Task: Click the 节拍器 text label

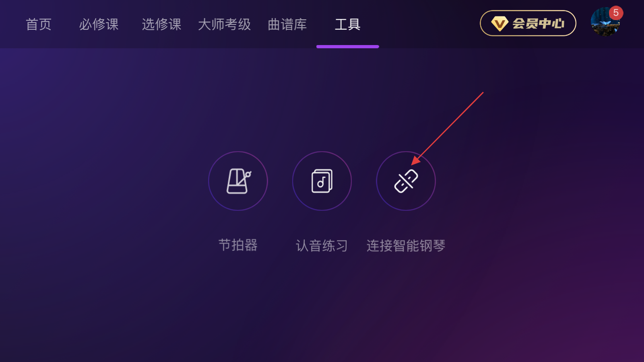Action: [238, 245]
